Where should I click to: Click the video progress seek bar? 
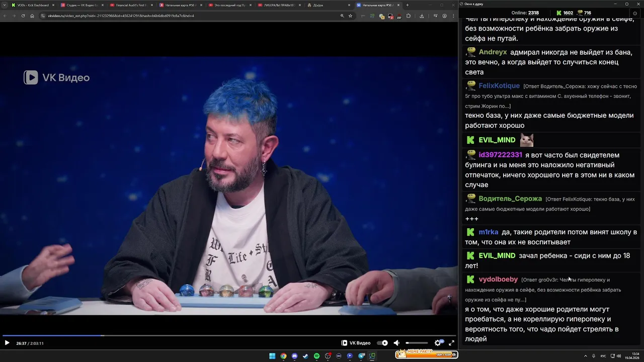point(229,335)
